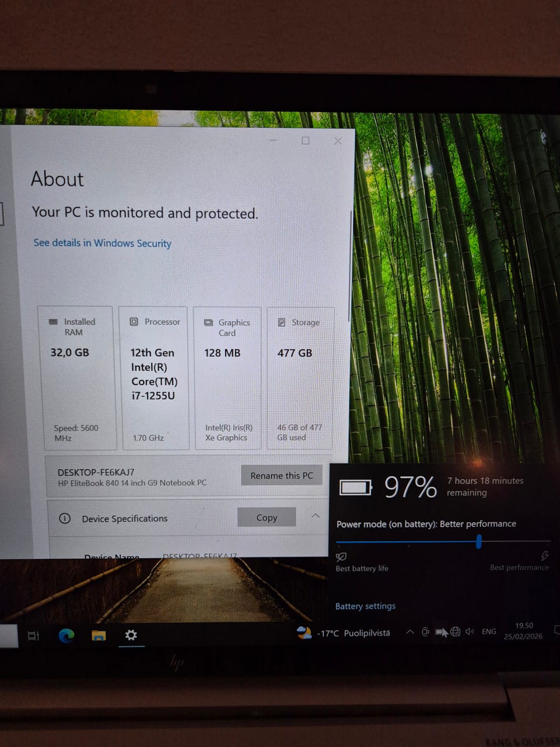This screenshot has height=747, width=560.
Task: Click the Rename this PC button
Action: [282, 476]
